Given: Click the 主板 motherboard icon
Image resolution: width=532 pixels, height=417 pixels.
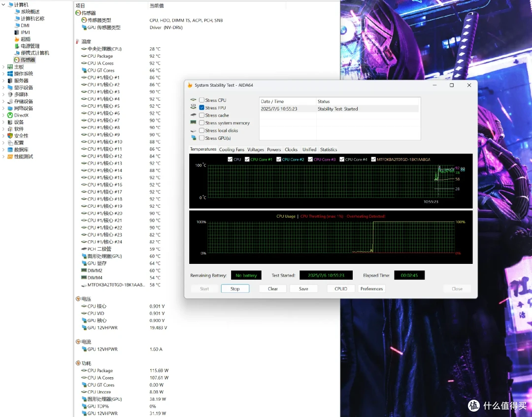Looking at the screenshot, I should (10, 67).
